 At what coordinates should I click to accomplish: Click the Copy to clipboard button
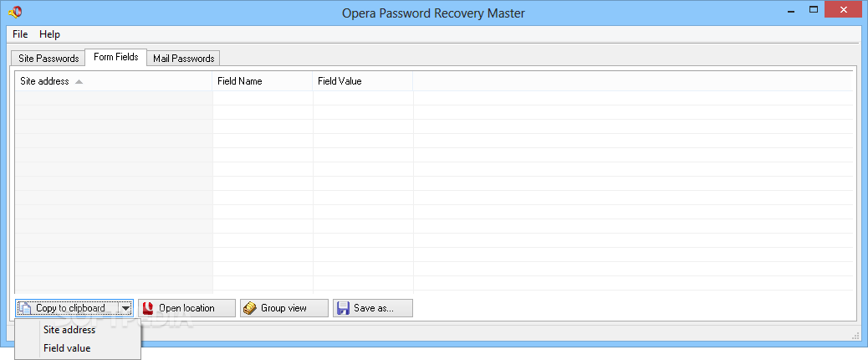[x=68, y=308]
